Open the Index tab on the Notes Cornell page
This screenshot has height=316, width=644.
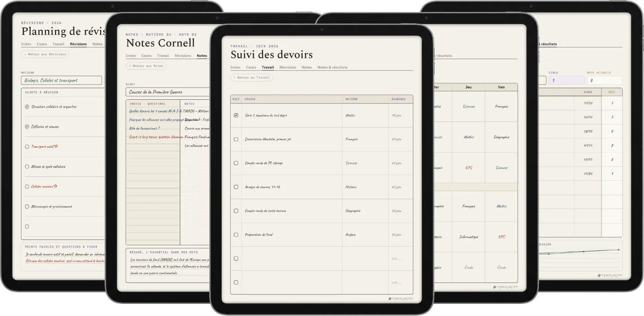pos(131,56)
